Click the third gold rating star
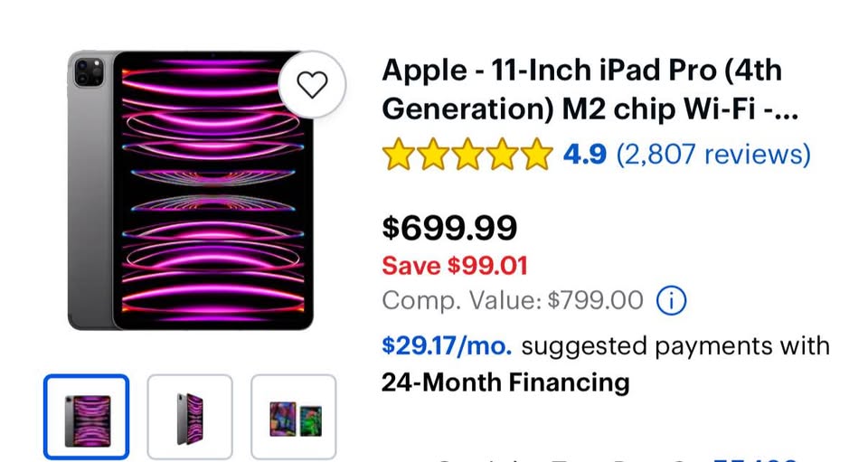 coord(467,155)
